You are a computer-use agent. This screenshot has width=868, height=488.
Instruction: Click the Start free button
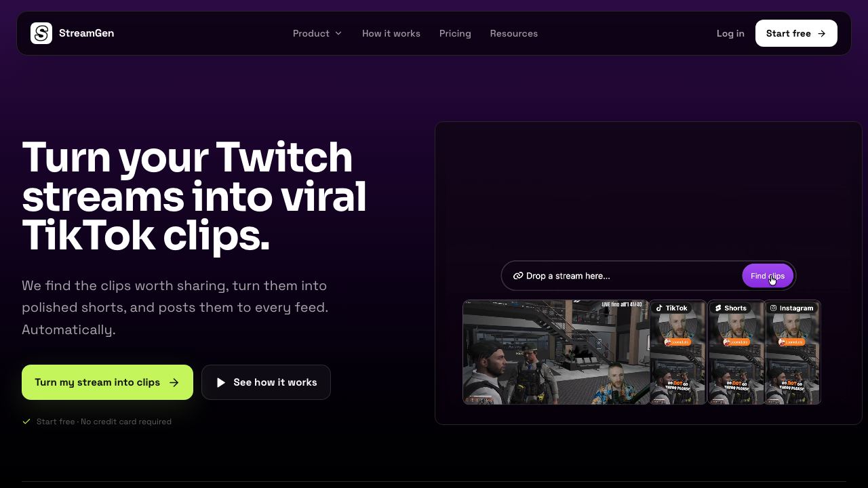[796, 33]
